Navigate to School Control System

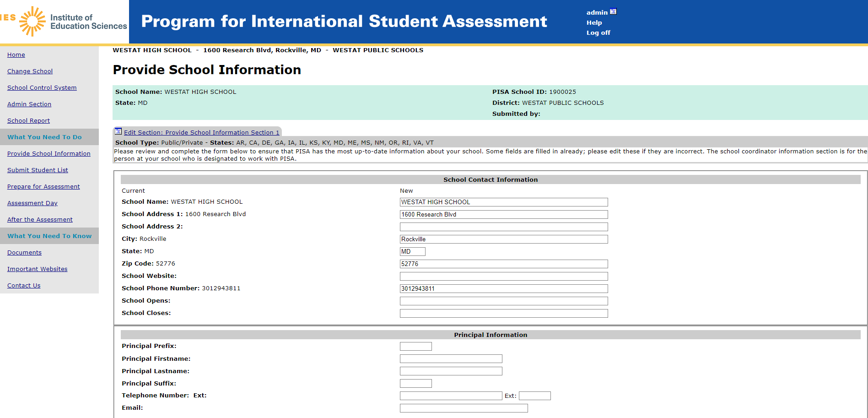(x=42, y=87)
